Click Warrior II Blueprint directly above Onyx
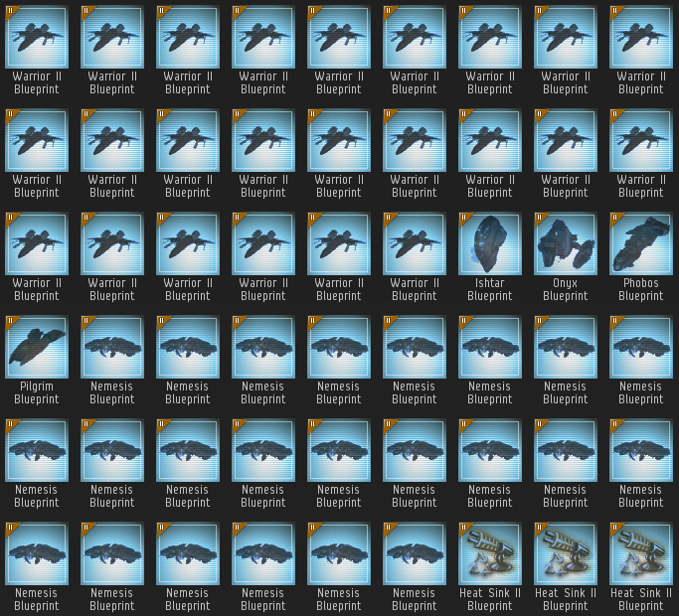679x616 pixels. [565, 140]
